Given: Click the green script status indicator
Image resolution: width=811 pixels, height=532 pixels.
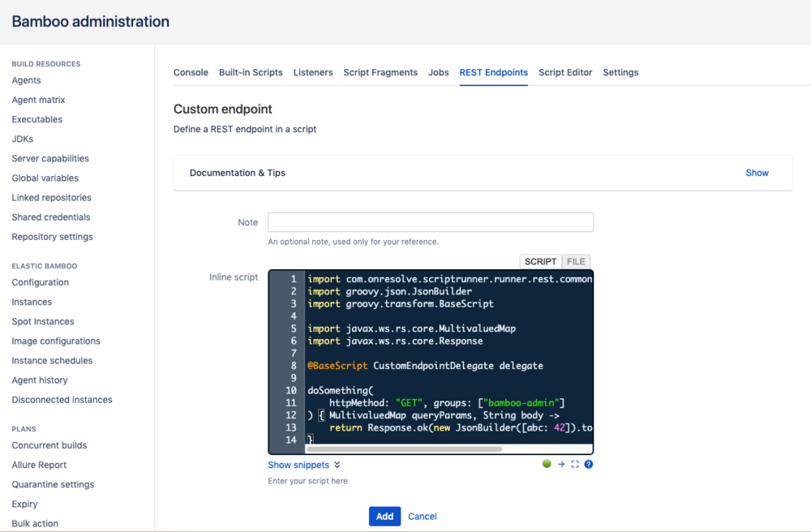Looking at the screenshot, I should point(547,464).
